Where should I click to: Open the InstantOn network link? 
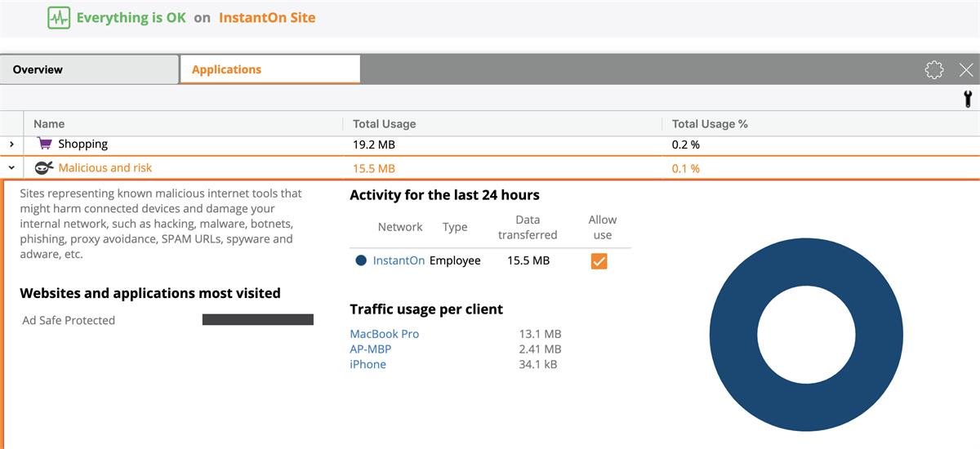[399, 260]
